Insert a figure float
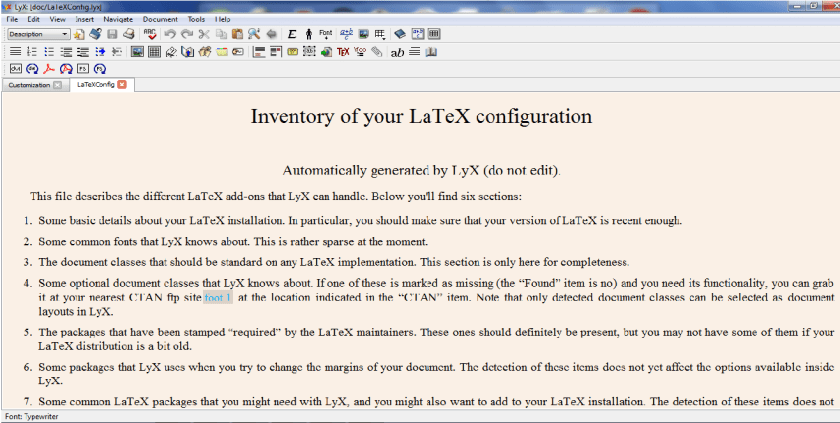840x423 pixels. pyautogui.click(x=137, y=52)
